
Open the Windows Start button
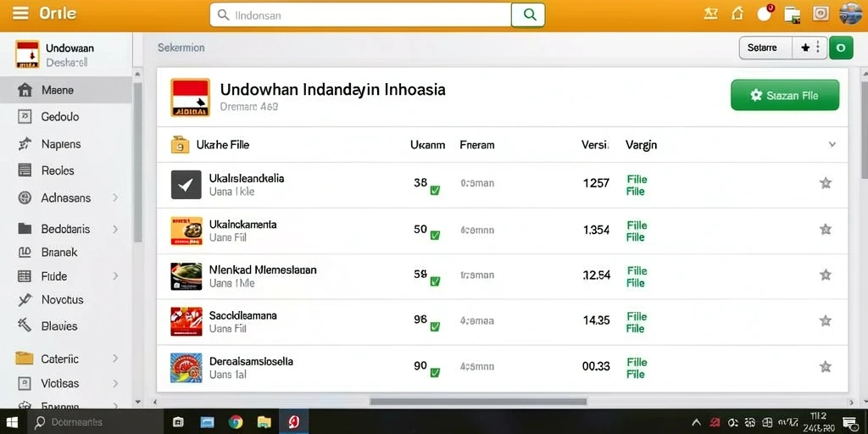click(12, 423)
